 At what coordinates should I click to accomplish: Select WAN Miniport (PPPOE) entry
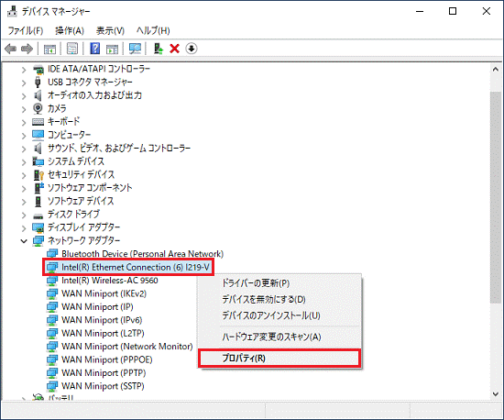point(106,359)
